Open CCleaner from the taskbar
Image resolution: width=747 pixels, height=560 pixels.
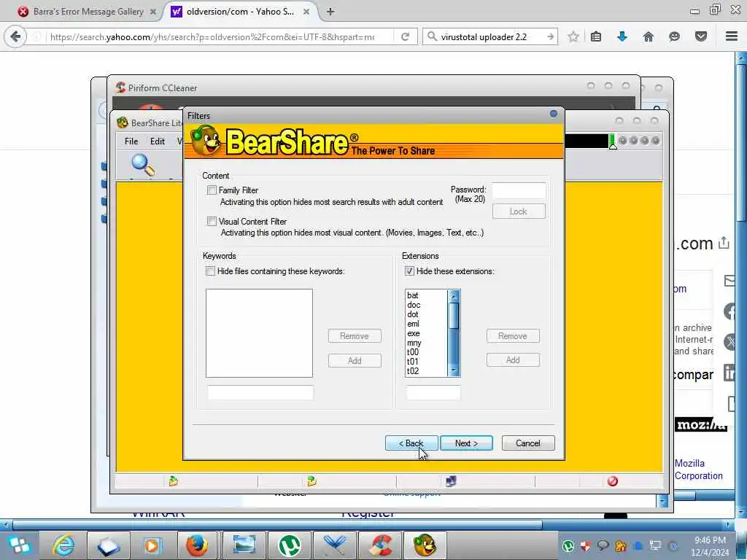click(379, 545)
